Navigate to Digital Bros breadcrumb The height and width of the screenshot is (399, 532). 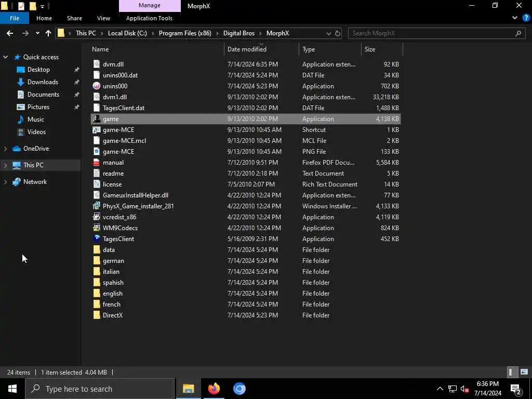coord(239,33)
